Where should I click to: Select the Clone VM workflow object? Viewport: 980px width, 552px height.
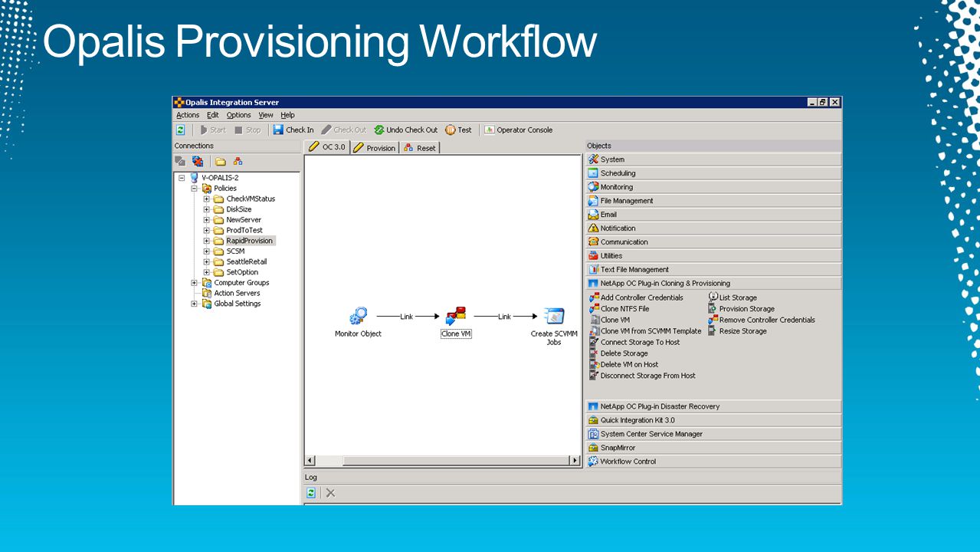(456, 316)
